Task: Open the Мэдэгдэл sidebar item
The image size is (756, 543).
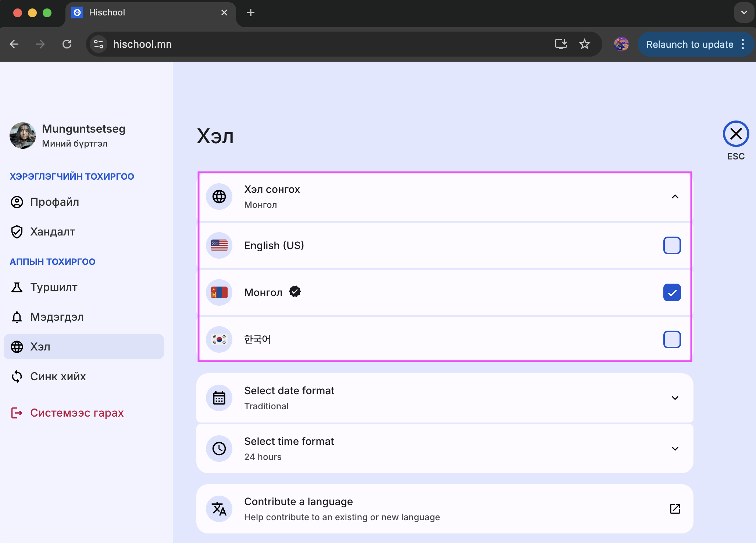Action: (57, 317)
